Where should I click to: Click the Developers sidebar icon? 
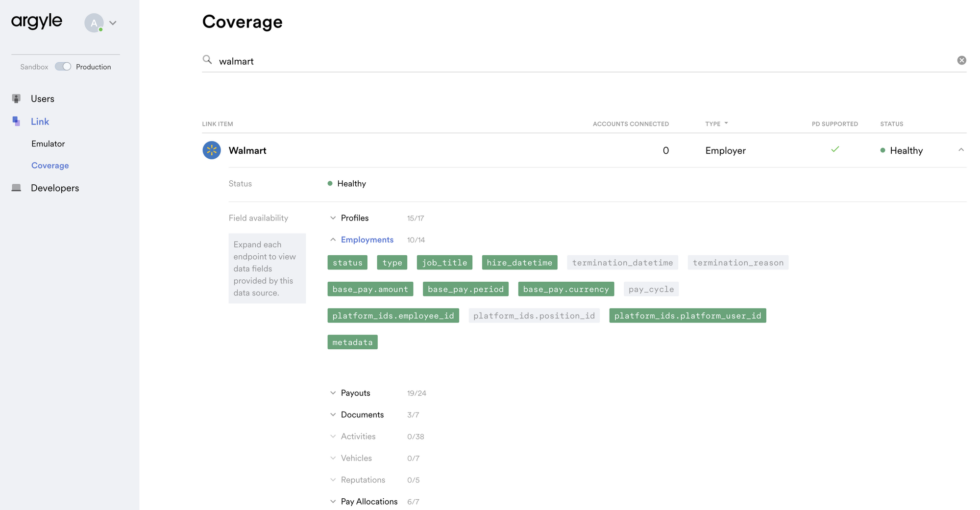point(16,188)
